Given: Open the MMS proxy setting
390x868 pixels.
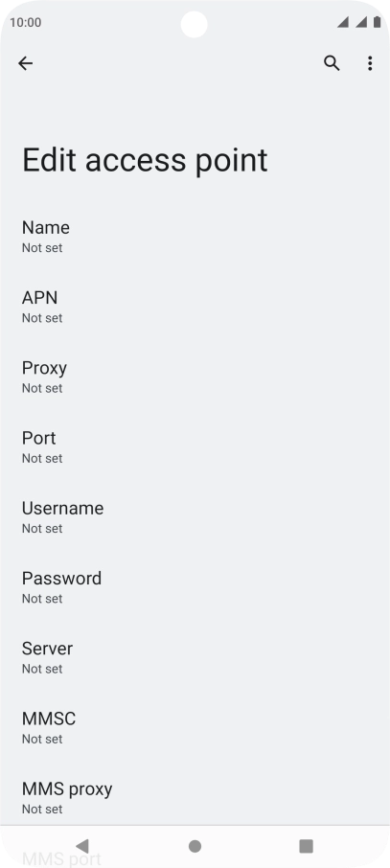Looking at the screenshot, I should tap(195, 799).
